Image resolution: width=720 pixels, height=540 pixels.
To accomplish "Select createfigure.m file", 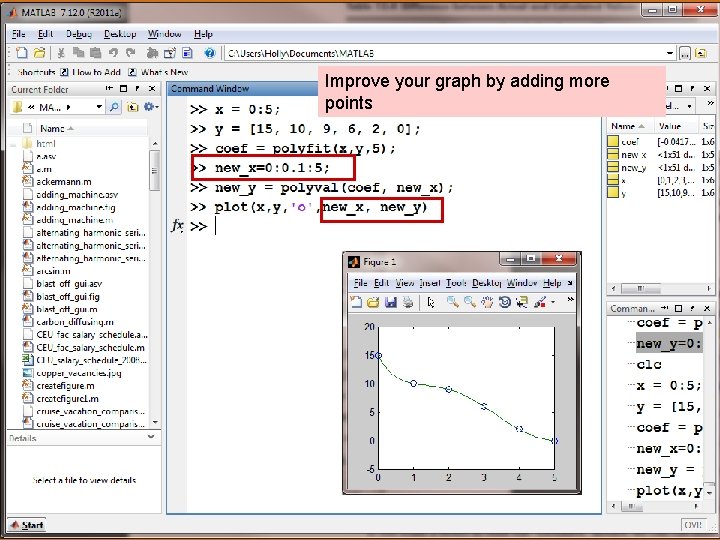I will coord(65,386).
